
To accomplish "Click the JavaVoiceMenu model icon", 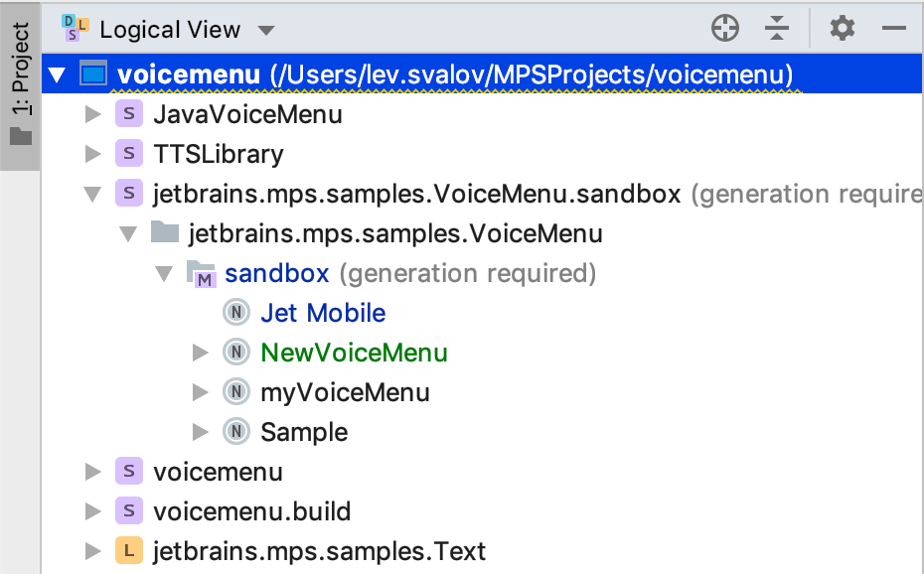I will (128, 114).
